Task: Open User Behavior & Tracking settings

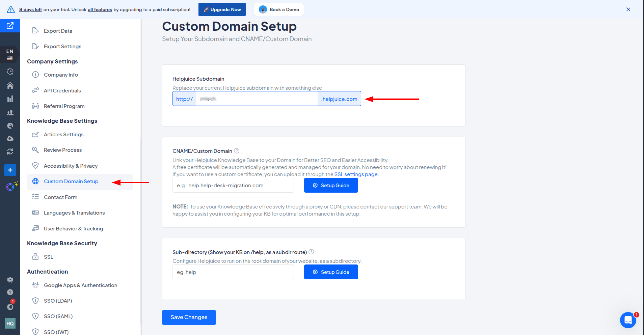Action: pyautogui.click(x=80, y=228)
